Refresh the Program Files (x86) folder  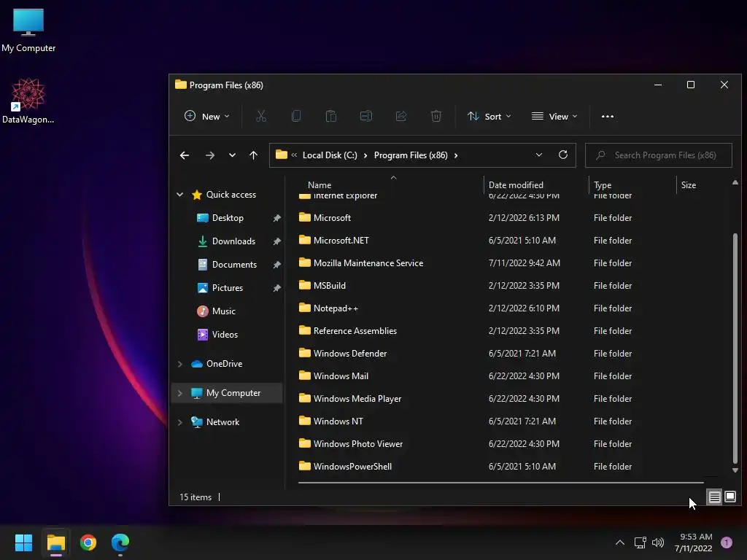[563, 155]
